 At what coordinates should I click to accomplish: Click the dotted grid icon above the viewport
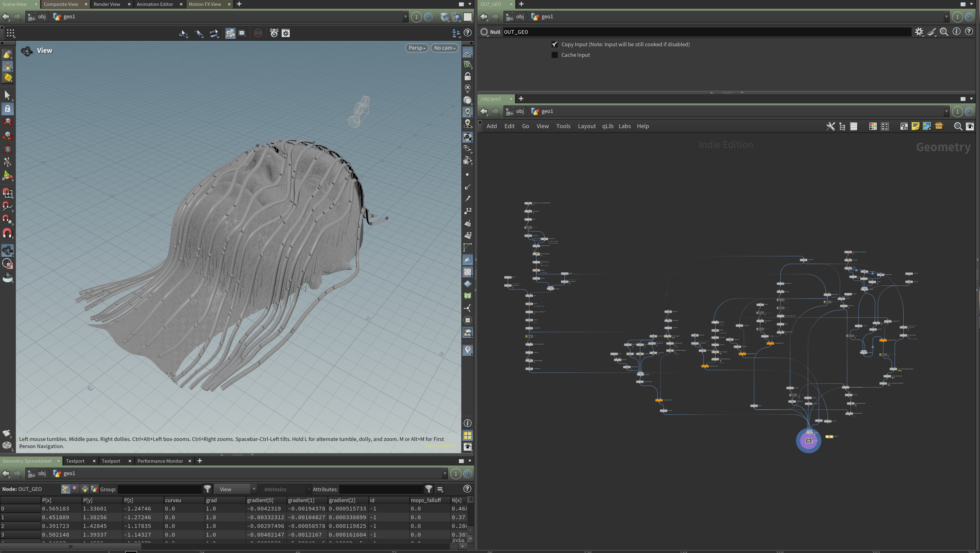coord(11,33)
